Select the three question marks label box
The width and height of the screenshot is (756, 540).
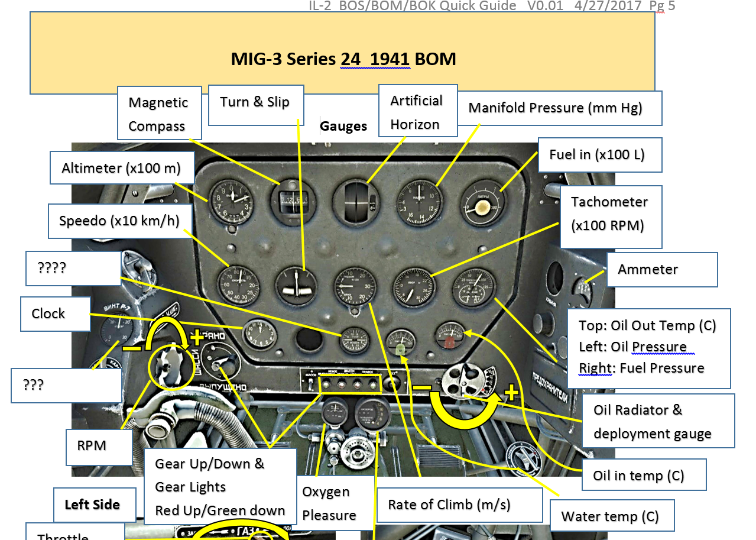(x=66, y=385)
